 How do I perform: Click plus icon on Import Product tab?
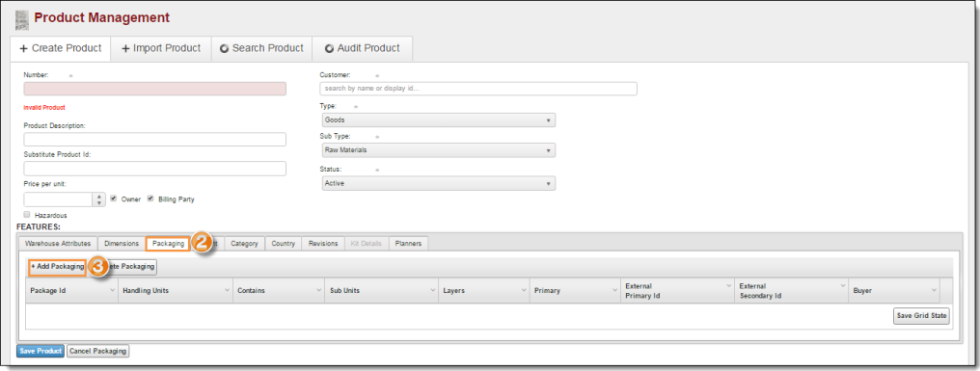[125, 49]
